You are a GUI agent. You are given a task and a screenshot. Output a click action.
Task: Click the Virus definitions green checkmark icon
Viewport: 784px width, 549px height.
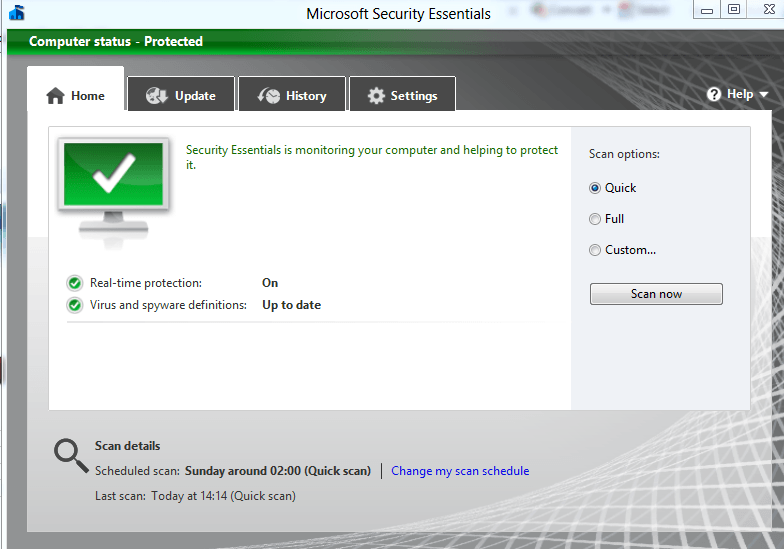[x=75, y=305]
